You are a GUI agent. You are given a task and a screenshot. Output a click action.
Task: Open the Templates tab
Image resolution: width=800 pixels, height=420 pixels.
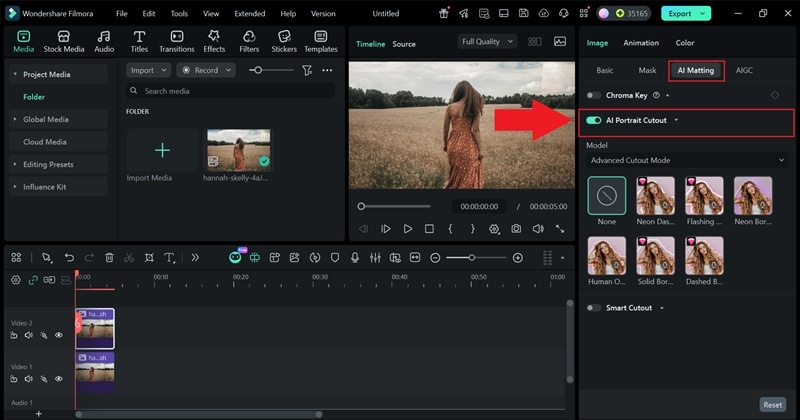[x=320, y=41]
